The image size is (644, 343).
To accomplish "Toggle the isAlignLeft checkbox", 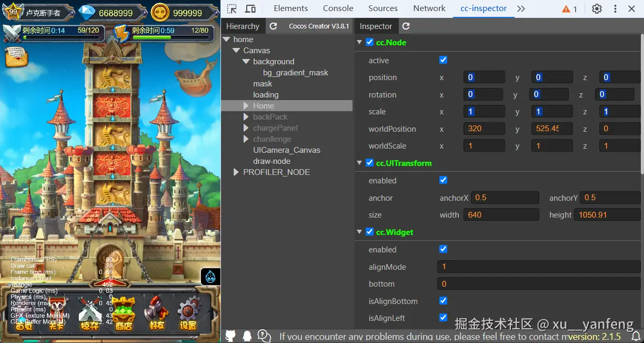I will click(x=443, y=318).
